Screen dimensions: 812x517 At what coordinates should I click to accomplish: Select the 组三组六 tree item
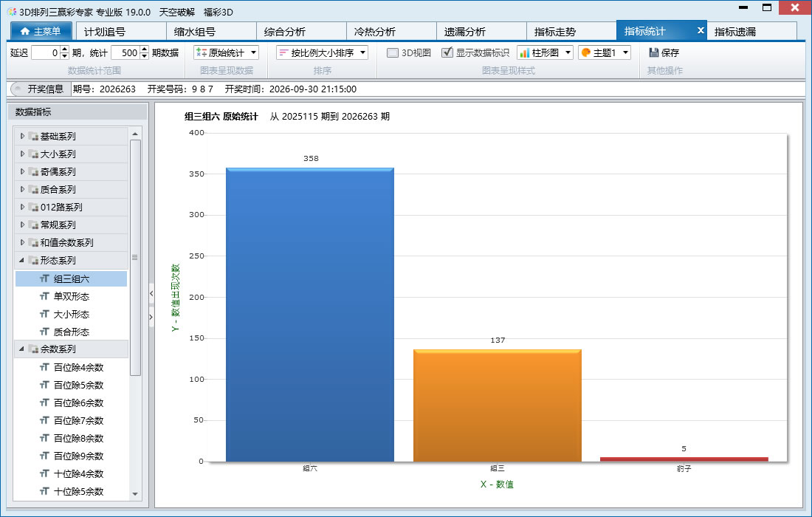[72, 278]
